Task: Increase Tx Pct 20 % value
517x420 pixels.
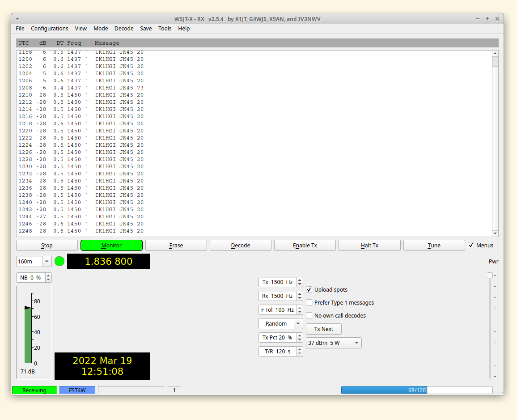Action: [x=300, y=335]
